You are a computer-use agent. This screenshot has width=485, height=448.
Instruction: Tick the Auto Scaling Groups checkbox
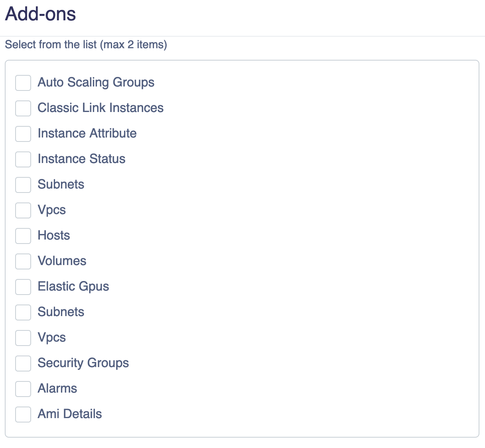pyautogui.click(x=23, y=83)
